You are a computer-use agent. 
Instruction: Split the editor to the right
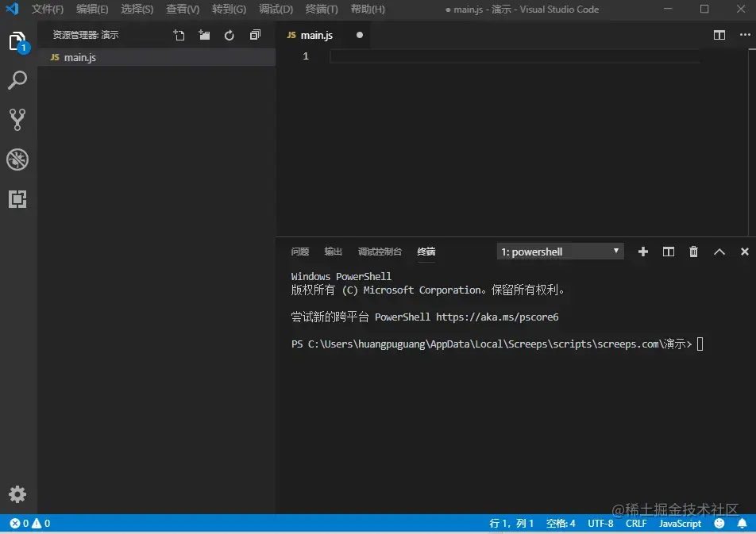click(x=719, y=35)
